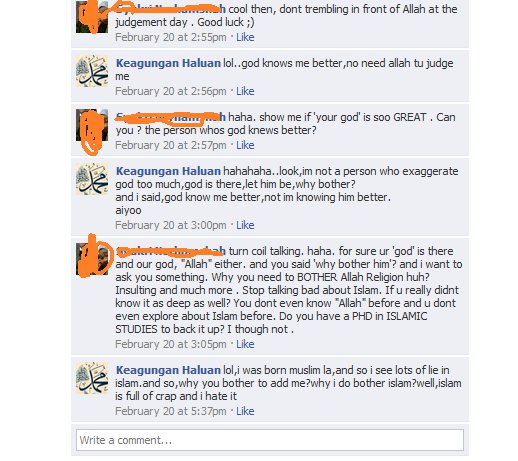Click scribbled-out avatar on 3:05pm comment
Screen dimensions: 518x461
(x=92, y=259)
